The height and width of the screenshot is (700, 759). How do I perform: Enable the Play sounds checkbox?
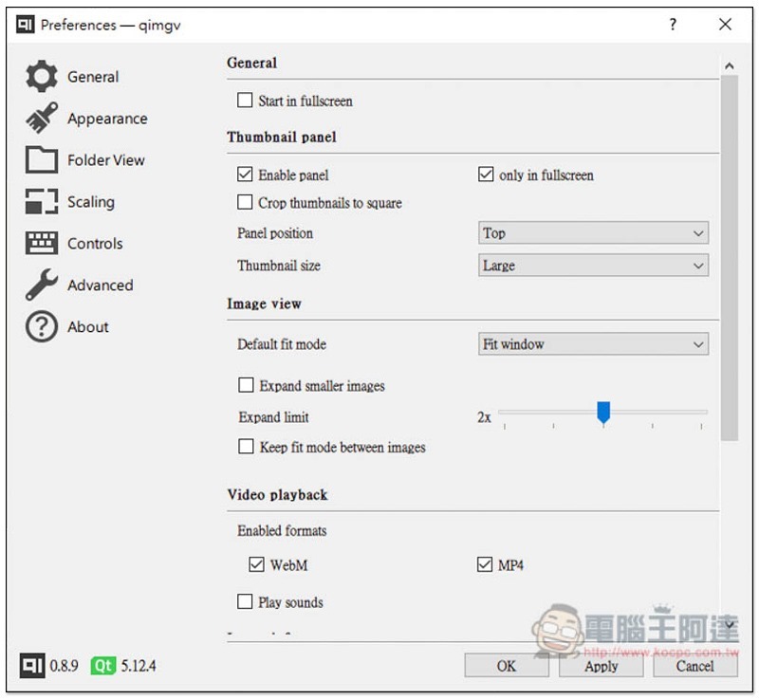click(245, 601)
